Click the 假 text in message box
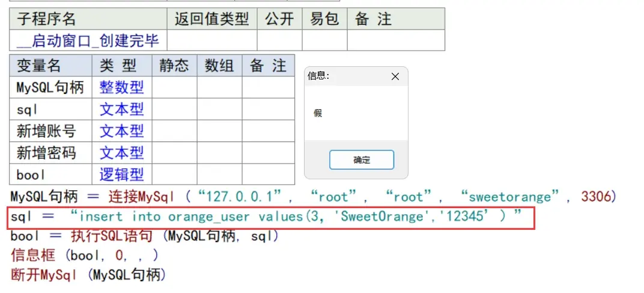644x293 pixels. pos(318,114)
